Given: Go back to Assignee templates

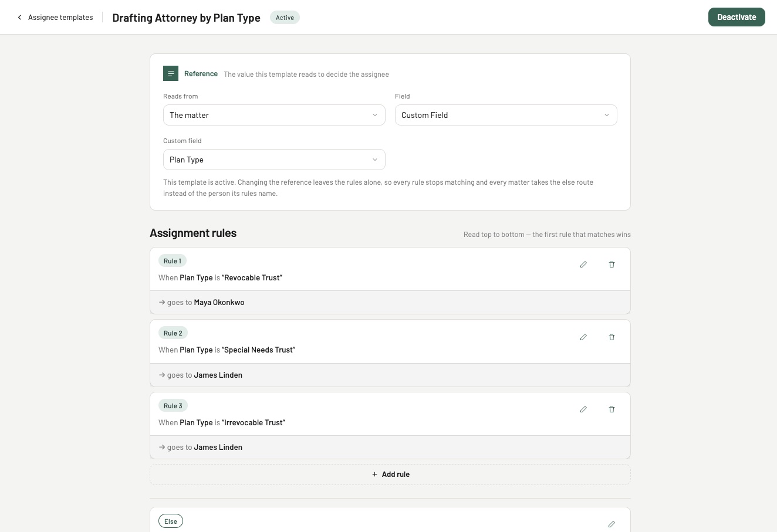Looking at the screenshot, I should tap(55, 18).
